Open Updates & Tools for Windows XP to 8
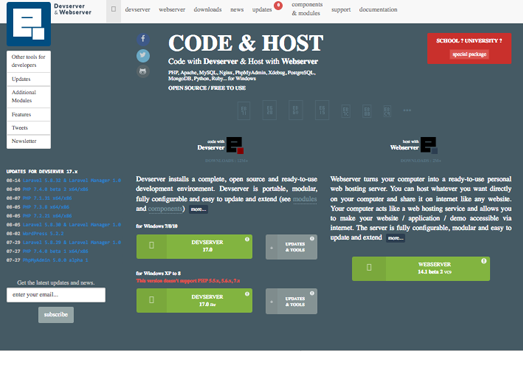Viewport: 523px width, 375px height. coord(291,301)
